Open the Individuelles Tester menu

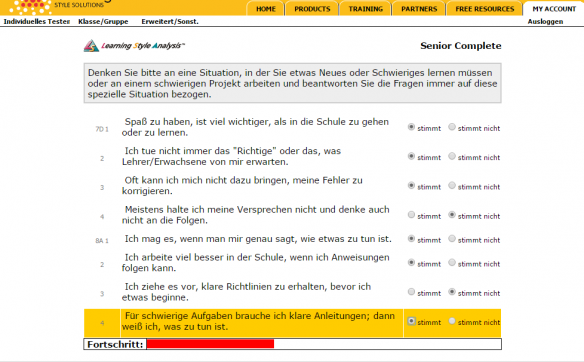37,22
